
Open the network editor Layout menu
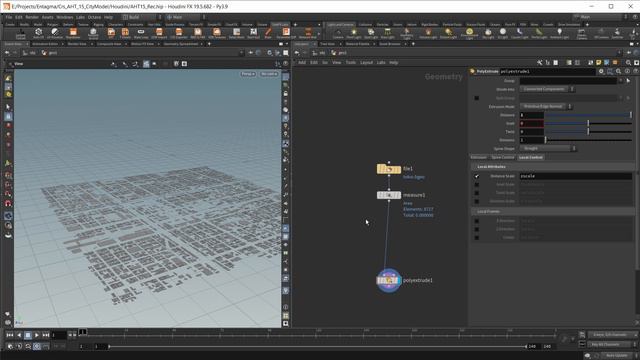[366, 62]
